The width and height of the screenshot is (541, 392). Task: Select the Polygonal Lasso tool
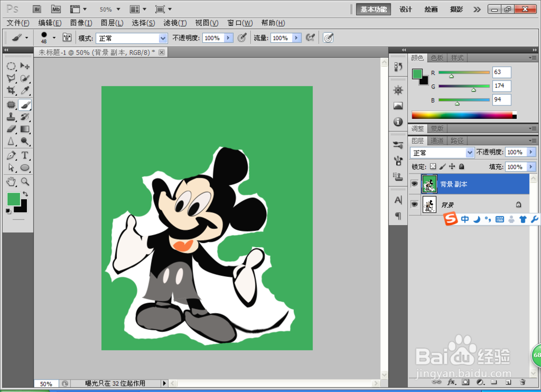click(11, 78)
